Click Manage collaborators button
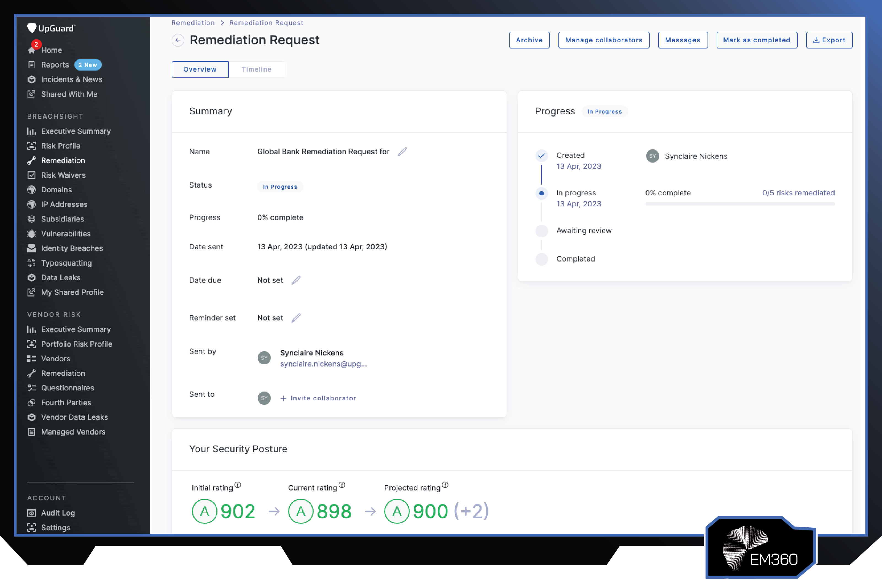Viewport: 882px width, 588px height. coord(604,40)
